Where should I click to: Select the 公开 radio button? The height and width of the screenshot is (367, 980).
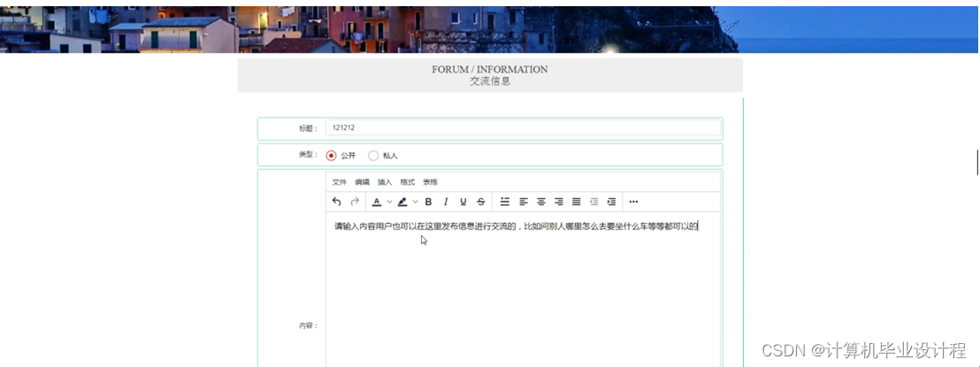(x=332, y=156)
